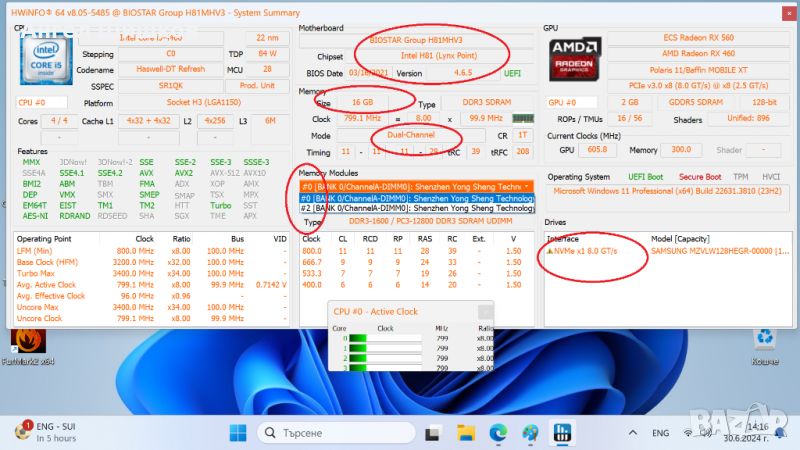Select #2 BANK 0 memory module entry
The width and height of the screenshot is (800, 450).
[416, 208]
